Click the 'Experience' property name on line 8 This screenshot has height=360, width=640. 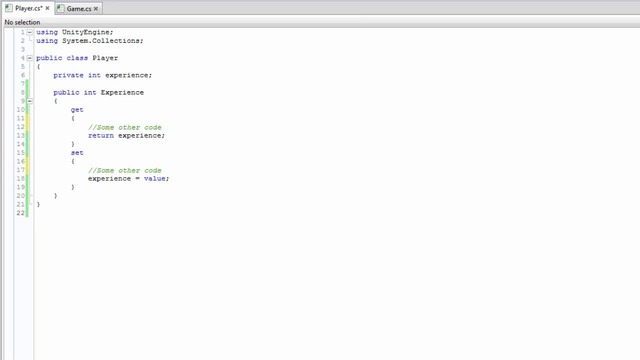(x=122, y=92)
